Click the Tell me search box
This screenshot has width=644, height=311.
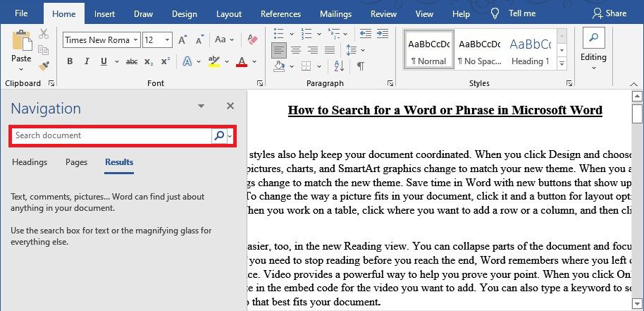514,13
